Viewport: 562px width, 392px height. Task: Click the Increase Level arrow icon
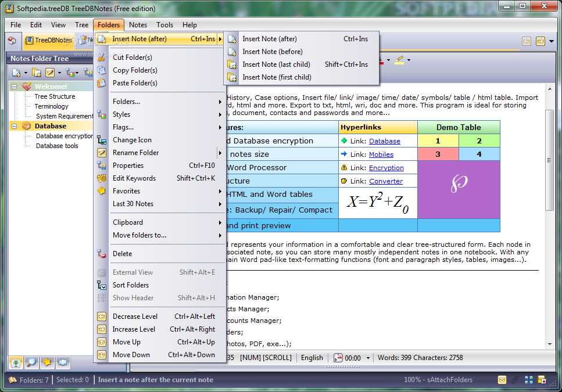102,329
